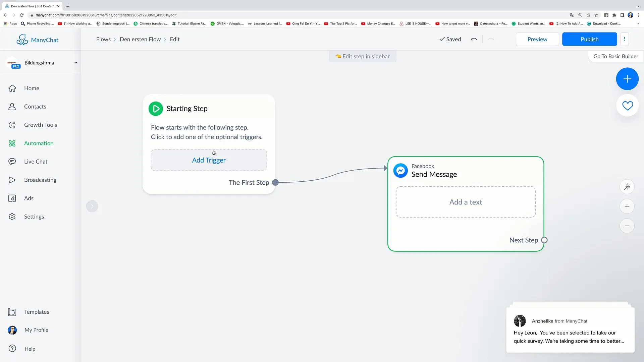Viewport: 644px width, 362px height.
Task: Click the heart favorites button
Action: 627,106
